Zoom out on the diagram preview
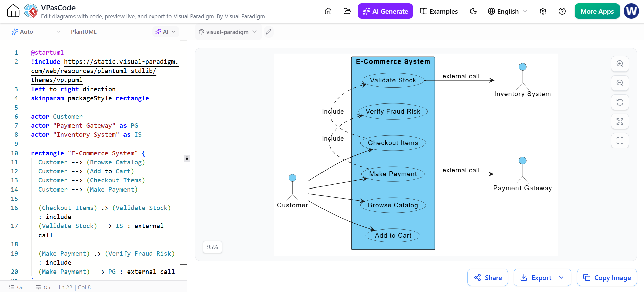The height and width of the screenshot is (292, 644). 620,83
